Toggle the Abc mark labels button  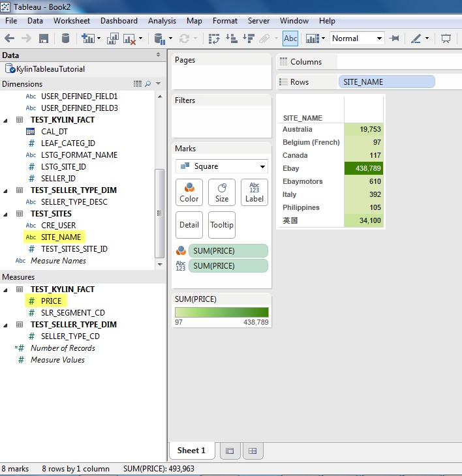[x=290, y=38]
